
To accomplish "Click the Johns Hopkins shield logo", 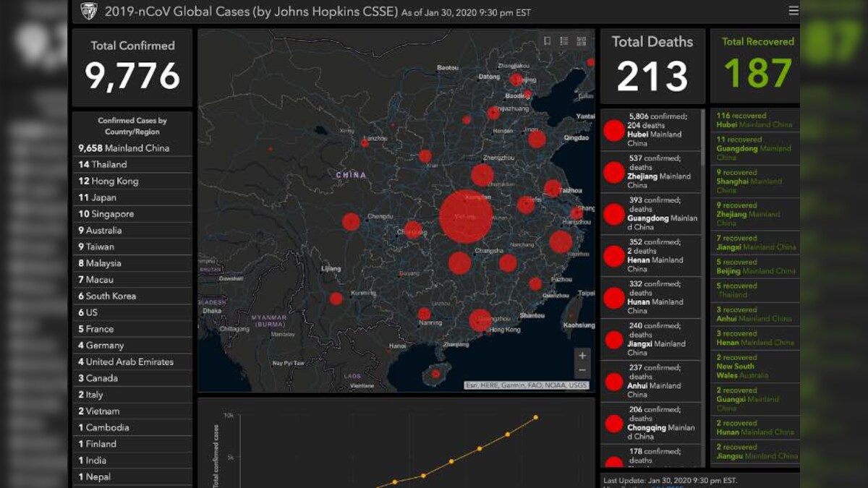I will pyautogui.click(x=90, y=10).
